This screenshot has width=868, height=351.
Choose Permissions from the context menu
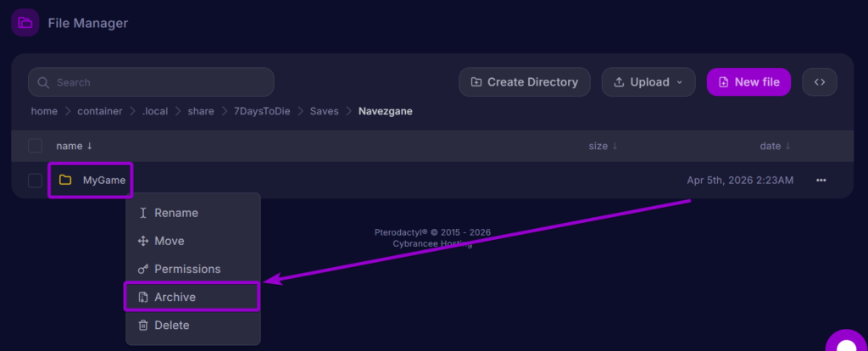pyautogui.click(x=192, y=269)
